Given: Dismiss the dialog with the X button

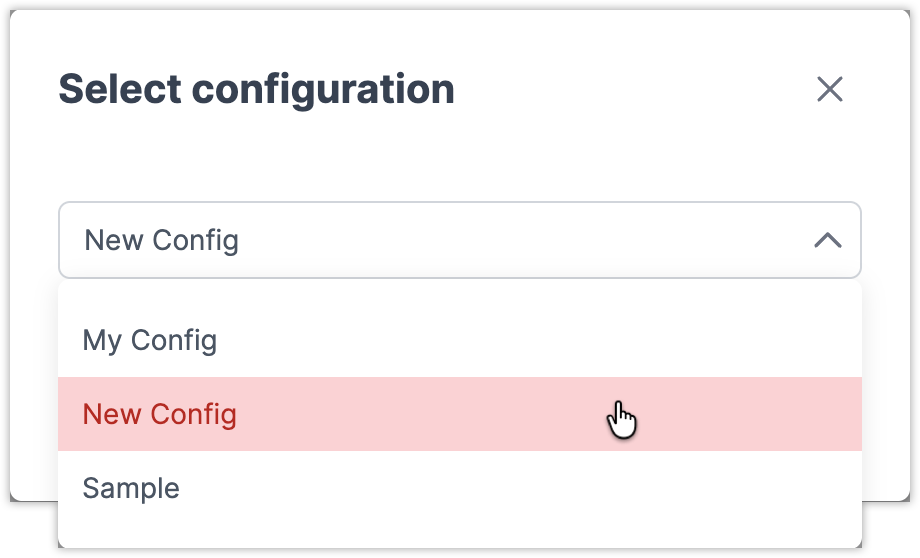Looking at the screenshot, I should point(830,90).
